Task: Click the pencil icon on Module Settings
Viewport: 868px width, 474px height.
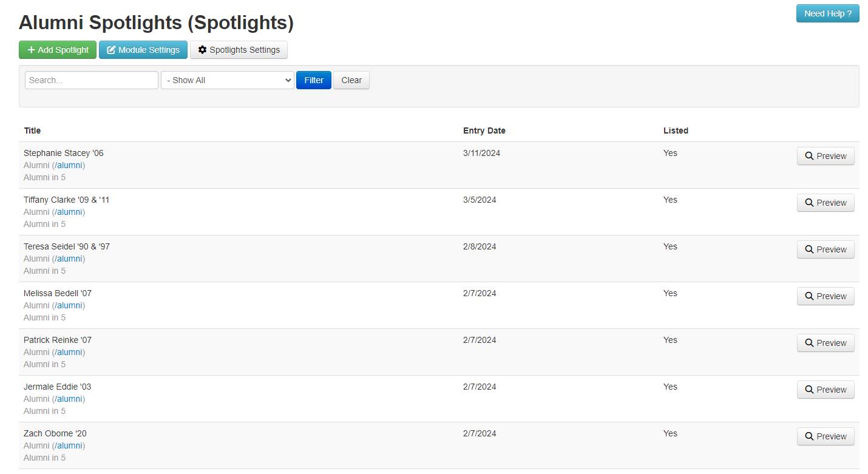Action: coord(111,49)
